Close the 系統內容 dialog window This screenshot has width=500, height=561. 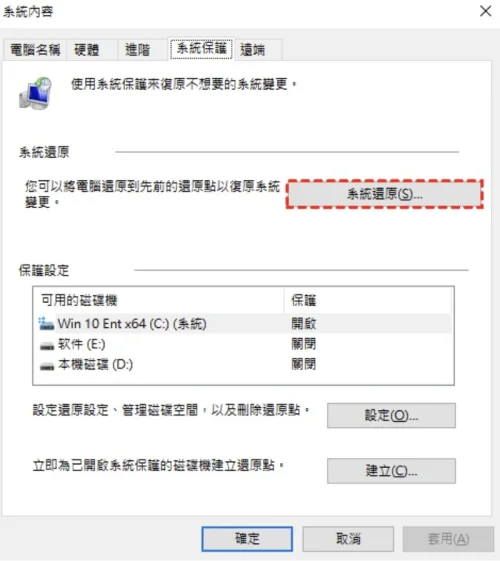click(x=485, y=11)
